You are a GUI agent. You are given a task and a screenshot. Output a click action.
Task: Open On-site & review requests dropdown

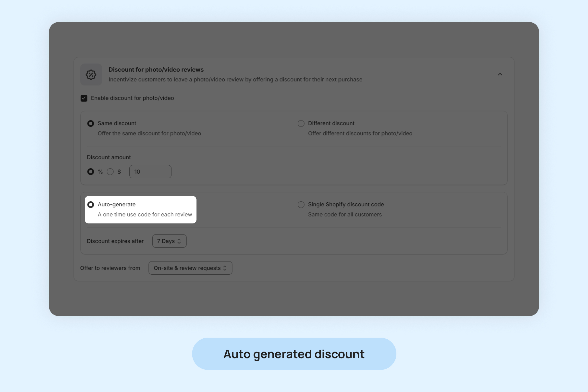click(x=190, y=268)
